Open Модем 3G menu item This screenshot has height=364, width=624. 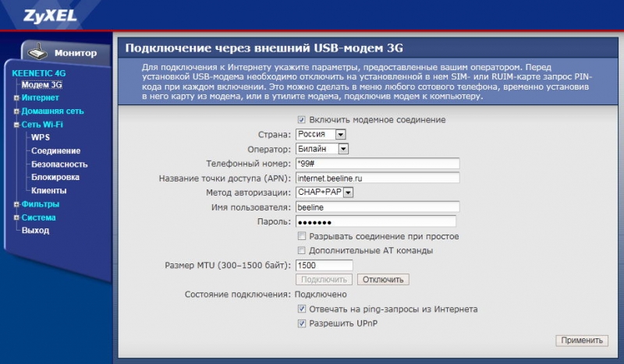[x=42, y=85]
